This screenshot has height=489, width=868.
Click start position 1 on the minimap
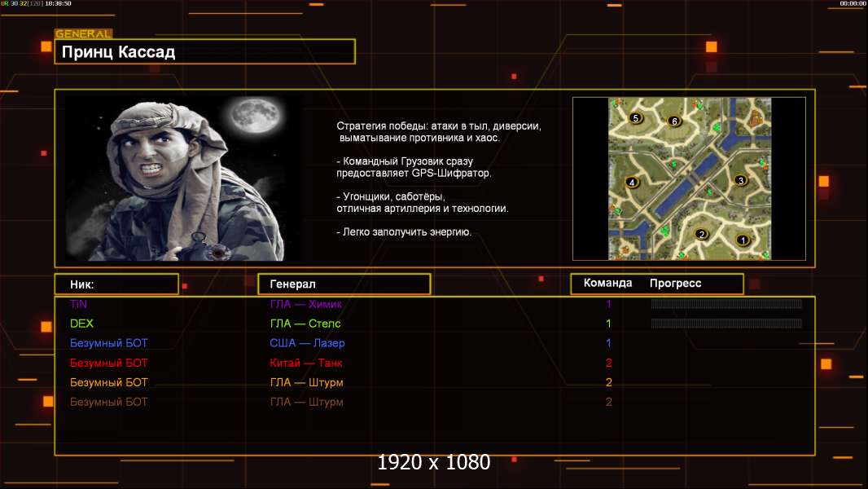point(742,240)
